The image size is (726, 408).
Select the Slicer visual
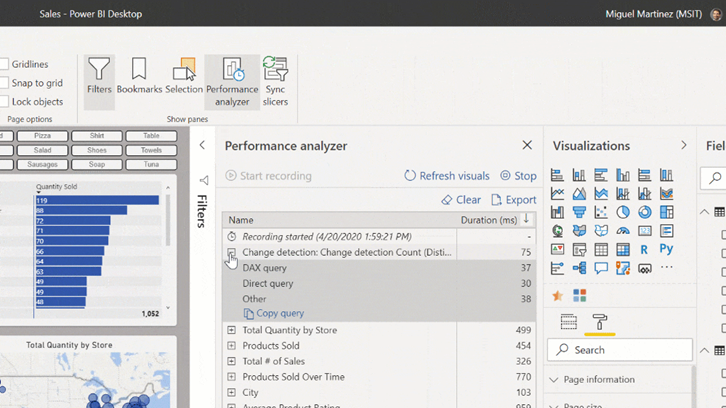click(579, 249)
